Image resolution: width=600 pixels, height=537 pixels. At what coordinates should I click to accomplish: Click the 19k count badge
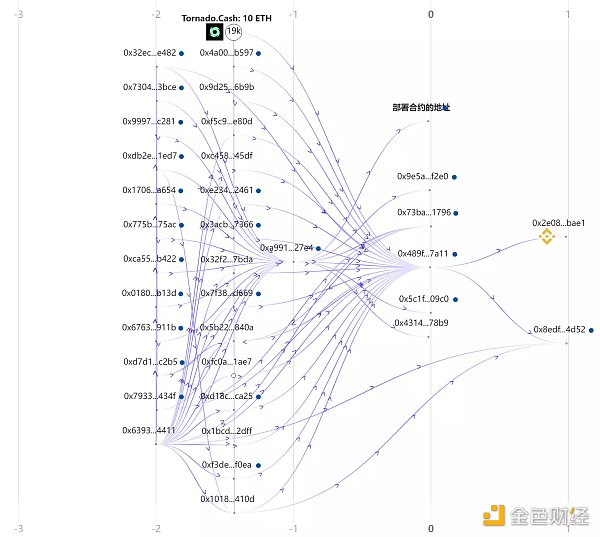233,32
